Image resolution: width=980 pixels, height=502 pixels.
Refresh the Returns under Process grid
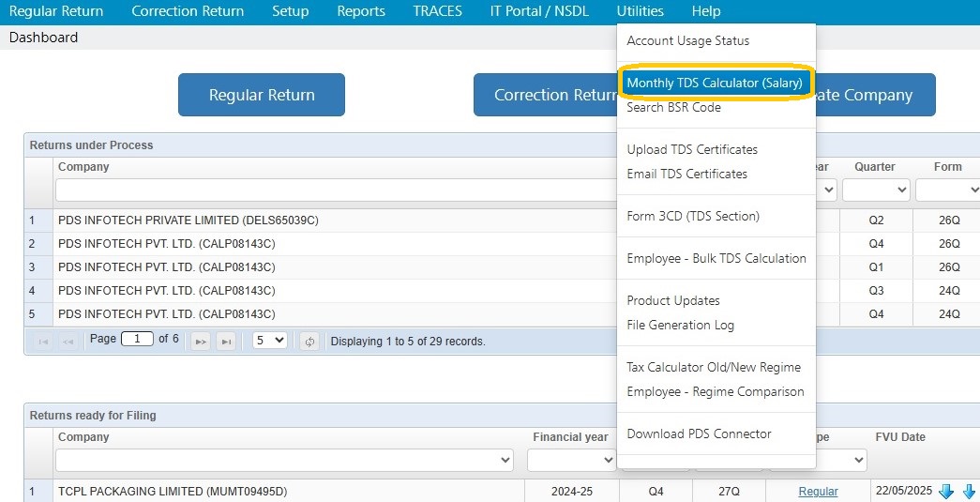pyautogui.click(x=309, y=342)
